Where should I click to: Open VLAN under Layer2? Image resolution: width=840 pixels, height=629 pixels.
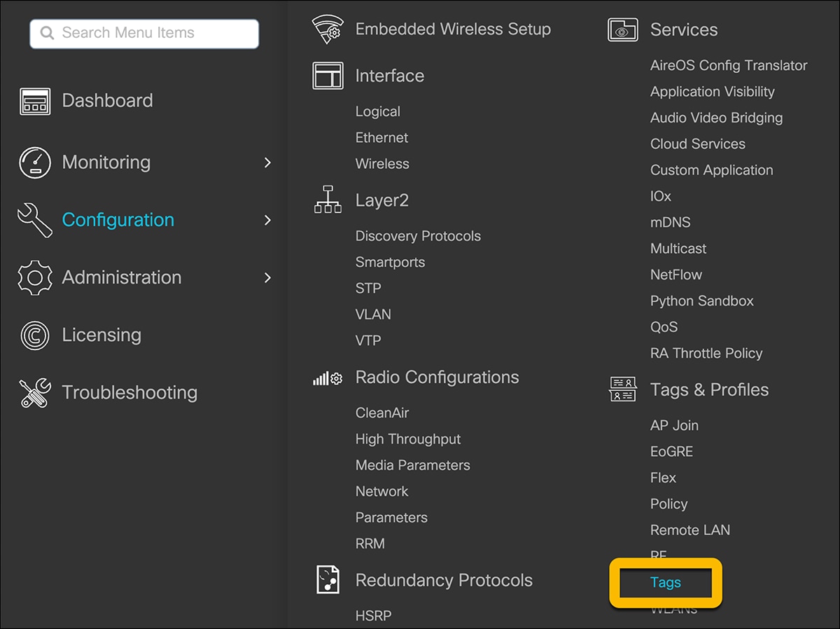click(373, 314)
